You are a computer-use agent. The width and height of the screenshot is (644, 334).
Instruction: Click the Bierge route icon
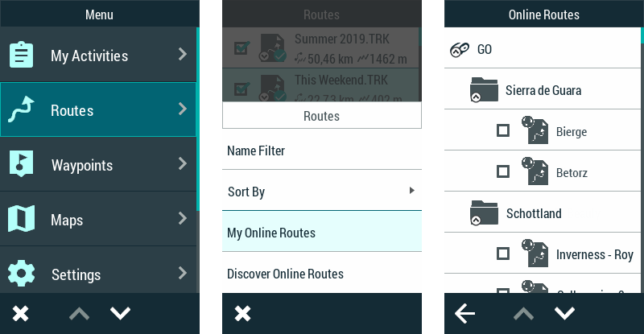535,130
